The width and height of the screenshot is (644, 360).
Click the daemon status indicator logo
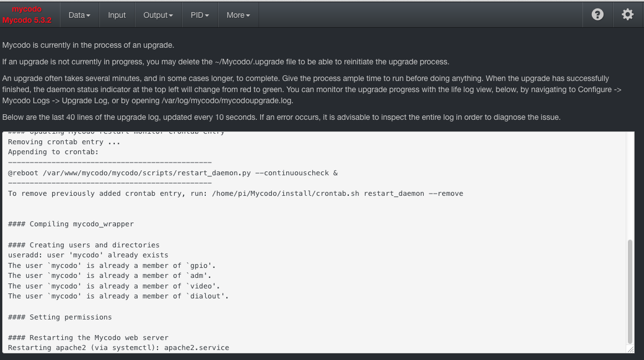27,9
